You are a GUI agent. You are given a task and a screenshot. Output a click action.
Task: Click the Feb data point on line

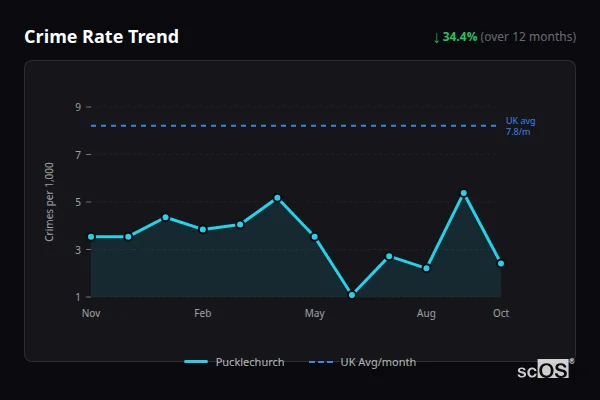pos(203,230)
